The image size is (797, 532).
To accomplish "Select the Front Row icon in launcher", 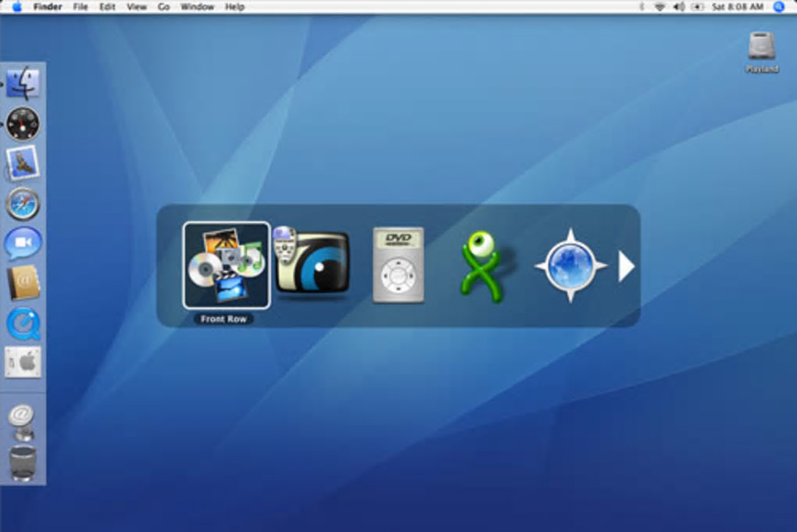I will (x=226, y=266).
